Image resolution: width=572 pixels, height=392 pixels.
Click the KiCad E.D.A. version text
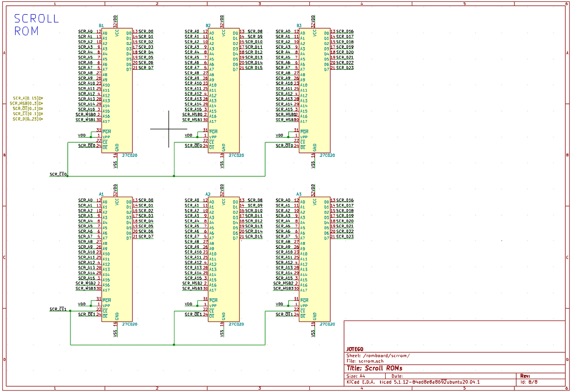413,382
